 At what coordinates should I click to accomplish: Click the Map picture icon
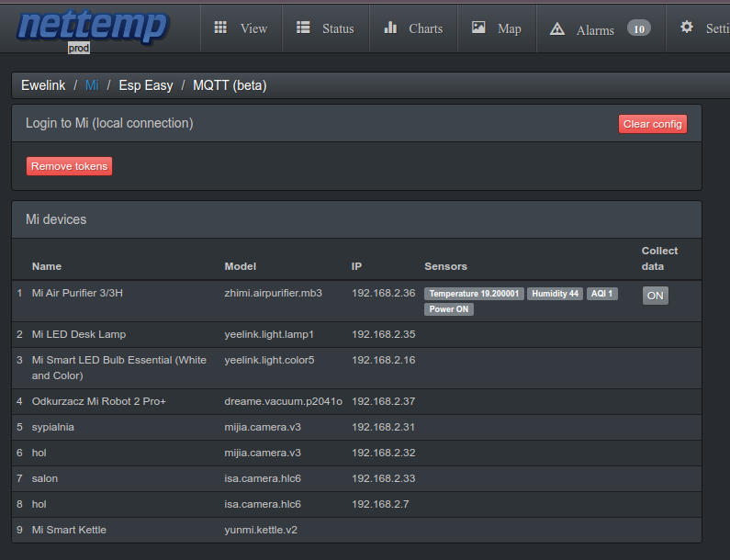pos(478,28)
